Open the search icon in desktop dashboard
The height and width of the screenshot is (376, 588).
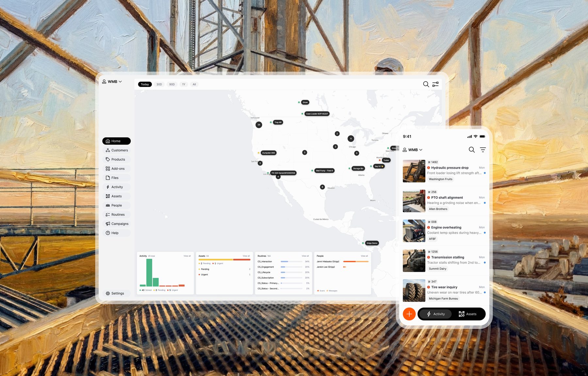(426, 84)
